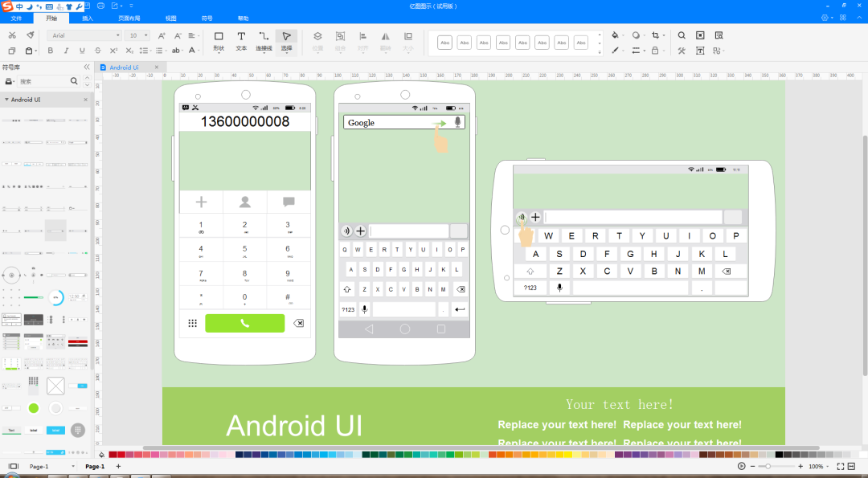Apply the Subscript X₂ formatting
Image resolution: width=868 pixels, height=478 pixels.
(x=129, y=51)
